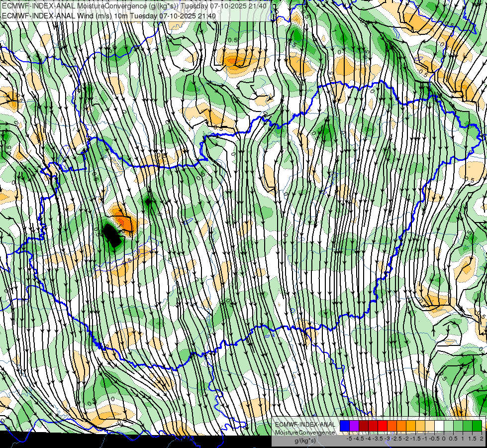Click the intense orange divergence patch beside black patch
The width and height of the screenshot is (487, 448).
pyautogui.click(x=125, y=223)
